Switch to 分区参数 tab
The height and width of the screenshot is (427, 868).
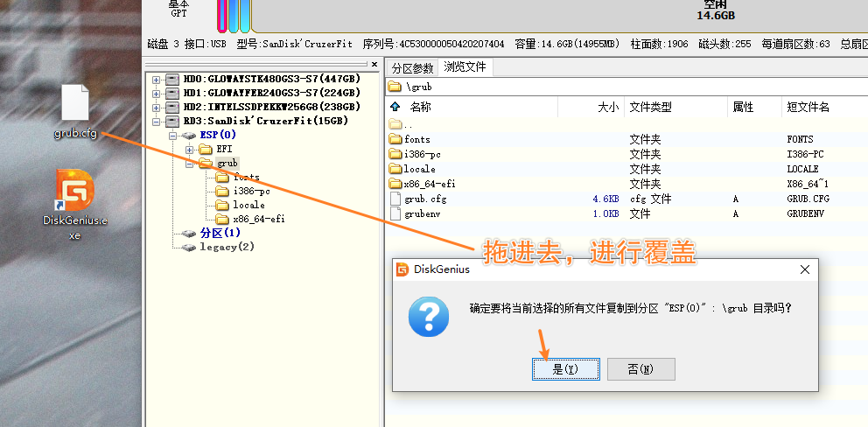[412, 68]
